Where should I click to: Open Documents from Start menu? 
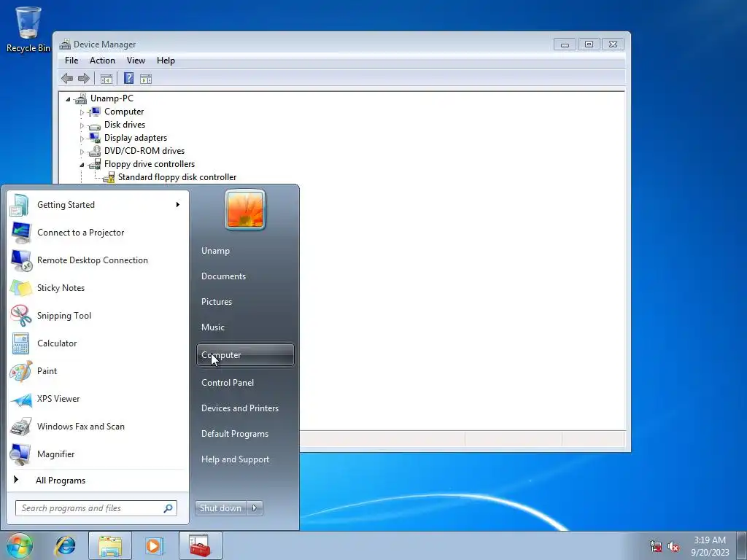245,276
